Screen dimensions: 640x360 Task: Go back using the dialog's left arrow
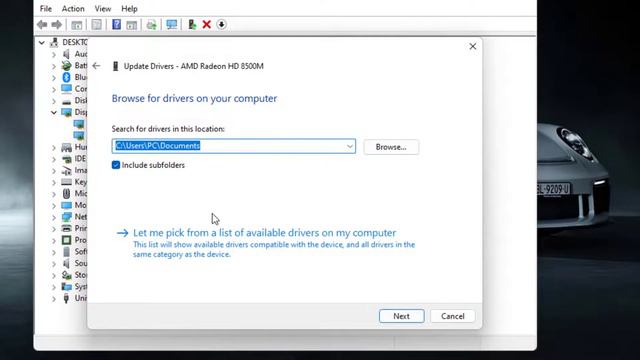[x=96, y=66]
